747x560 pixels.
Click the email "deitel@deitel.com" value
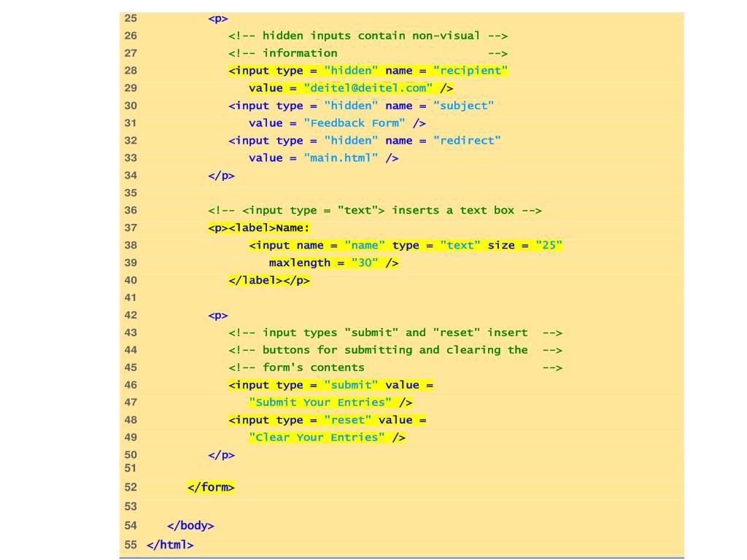[368, 88]
